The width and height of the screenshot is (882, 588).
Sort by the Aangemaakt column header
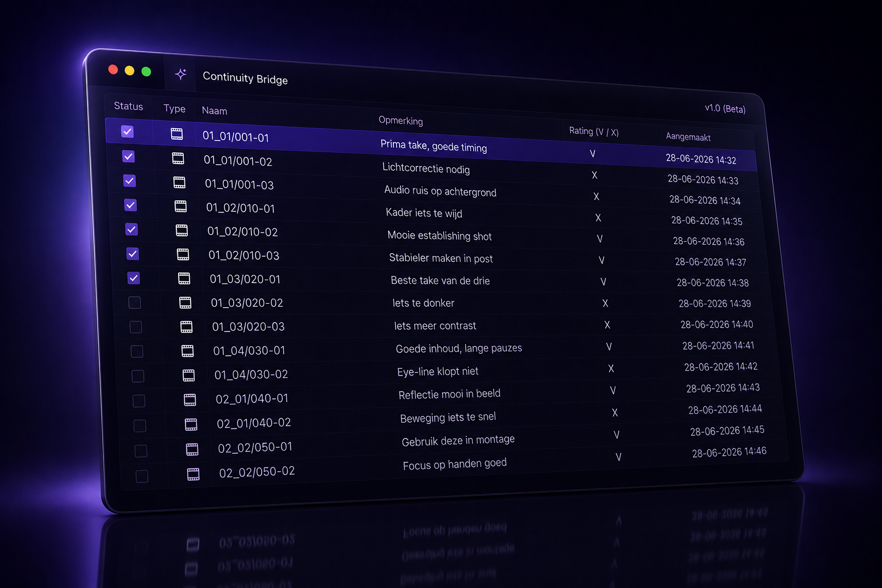pyautogui.click(x=688, y=137)
